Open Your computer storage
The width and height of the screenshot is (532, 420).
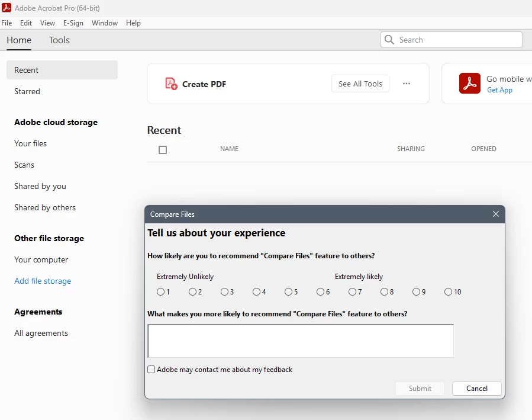click(41, 259)
